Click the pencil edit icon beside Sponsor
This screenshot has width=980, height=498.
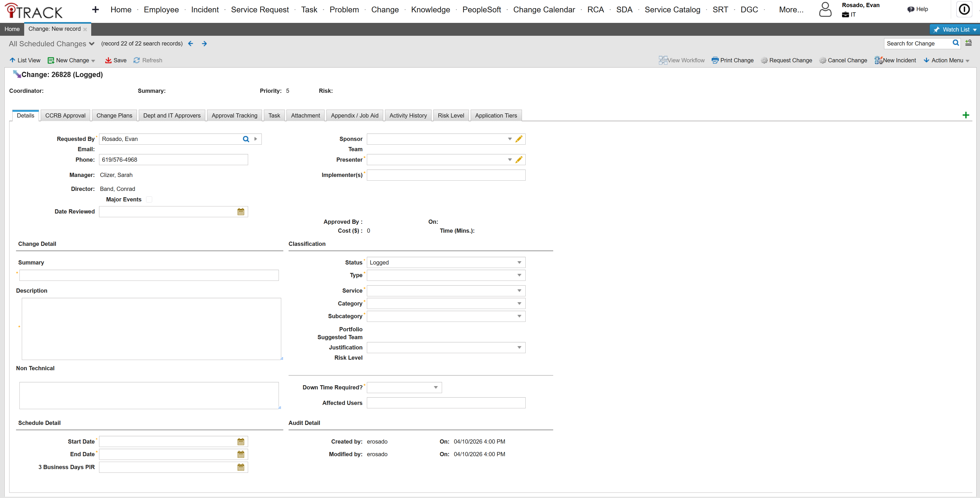click(519, 139)
